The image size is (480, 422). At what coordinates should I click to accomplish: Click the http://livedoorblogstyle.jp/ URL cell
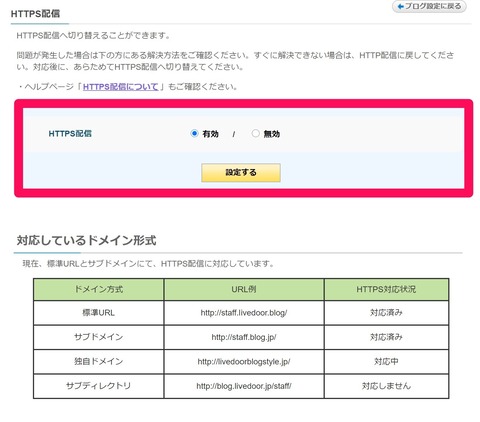[x=244, y=361]
